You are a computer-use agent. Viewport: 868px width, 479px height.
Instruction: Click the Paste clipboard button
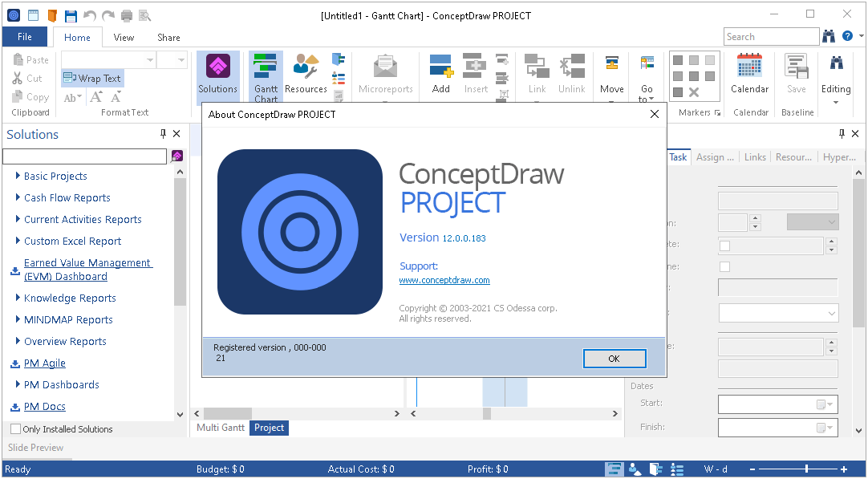point(30,60)
